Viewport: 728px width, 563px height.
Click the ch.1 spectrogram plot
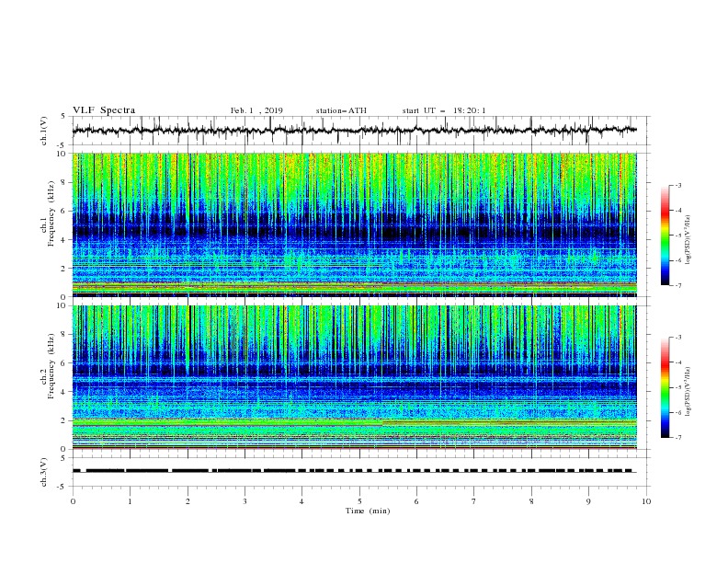[x=354, y=224]
